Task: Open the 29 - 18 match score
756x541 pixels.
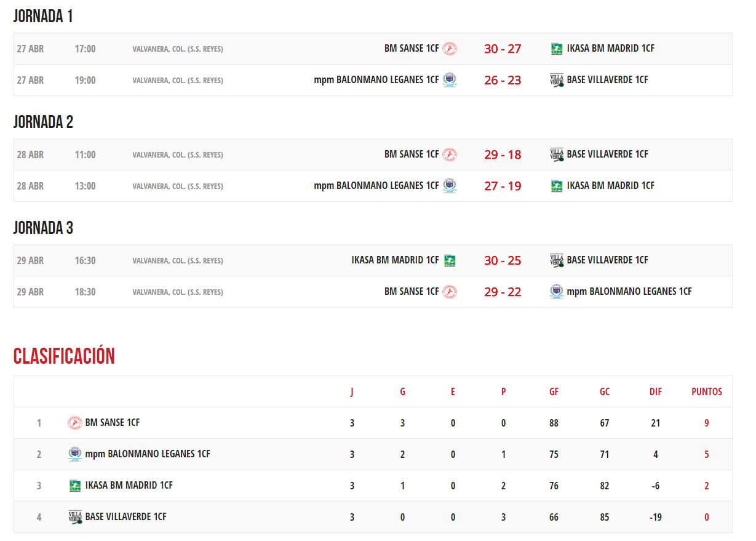Action: (503, 154)
